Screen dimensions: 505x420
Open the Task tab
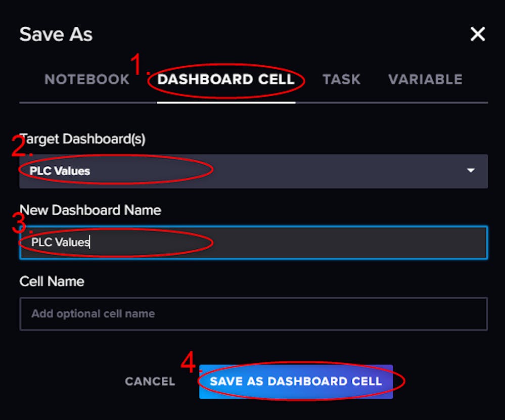click(x=341, y=79)
